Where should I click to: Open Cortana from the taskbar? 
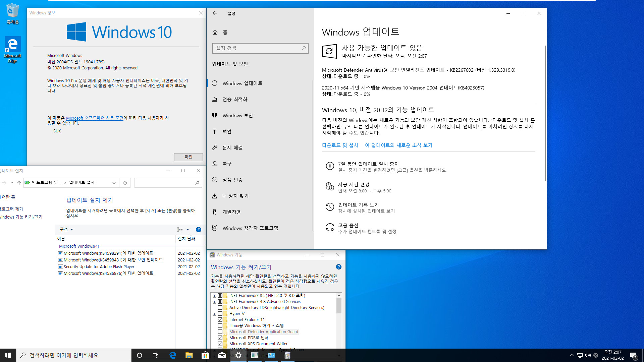(x=140, y=355)
